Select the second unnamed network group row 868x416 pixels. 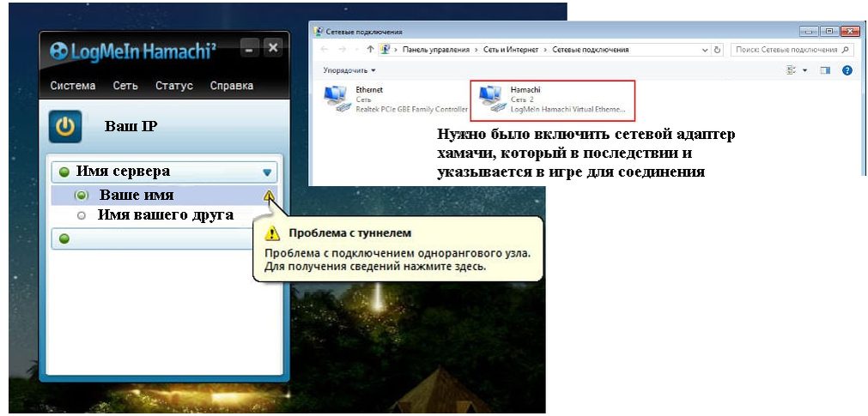152,239
